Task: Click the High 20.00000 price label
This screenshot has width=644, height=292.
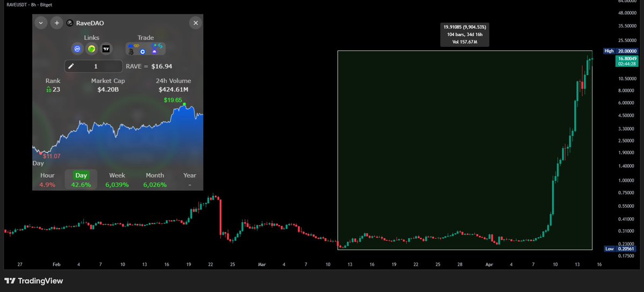Action: click(620, 51)
